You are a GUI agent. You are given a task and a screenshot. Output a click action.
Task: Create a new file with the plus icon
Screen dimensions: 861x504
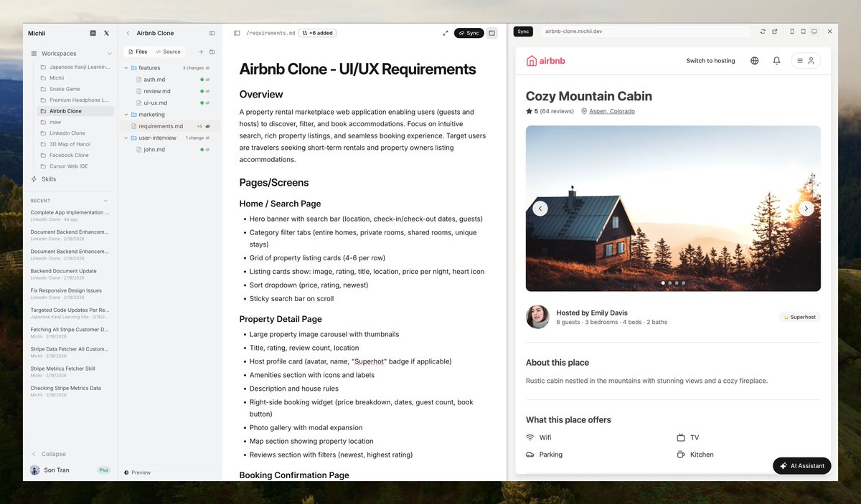click(x=201, y=51)
